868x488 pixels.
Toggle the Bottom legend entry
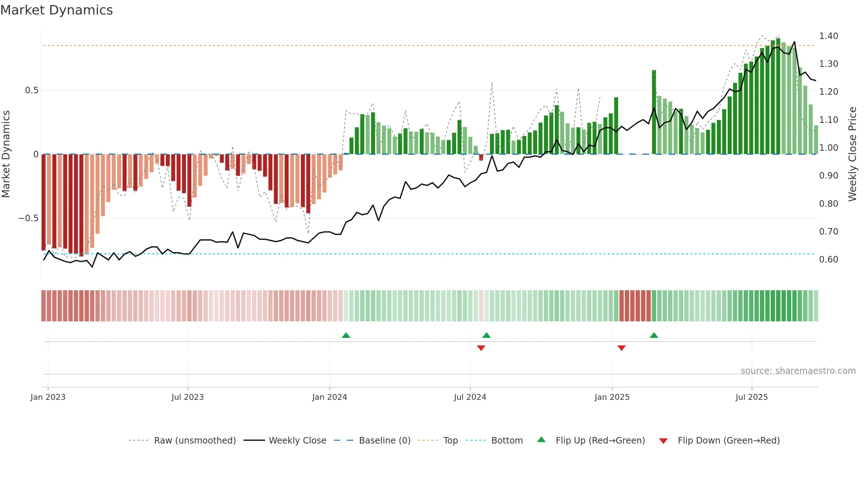[494, 440]
